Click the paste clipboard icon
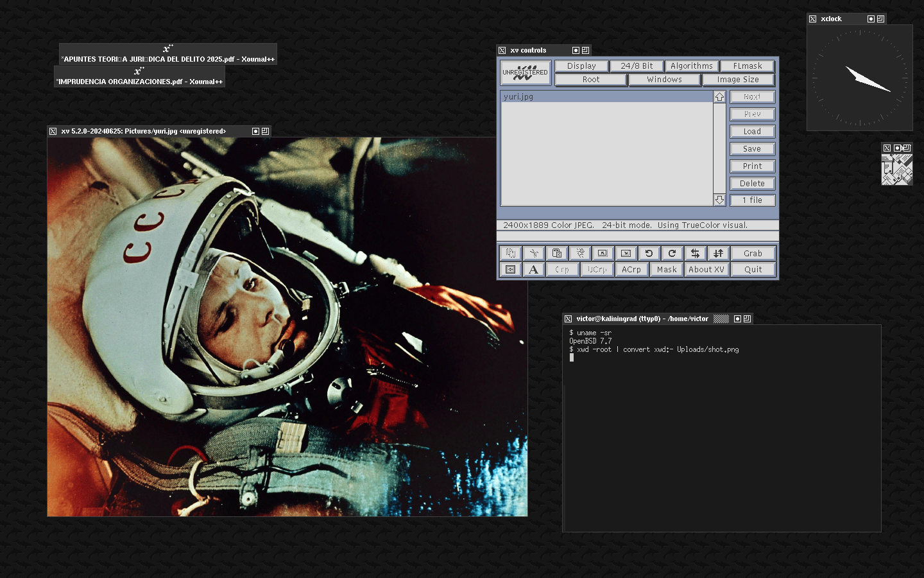 click(556, 253)
